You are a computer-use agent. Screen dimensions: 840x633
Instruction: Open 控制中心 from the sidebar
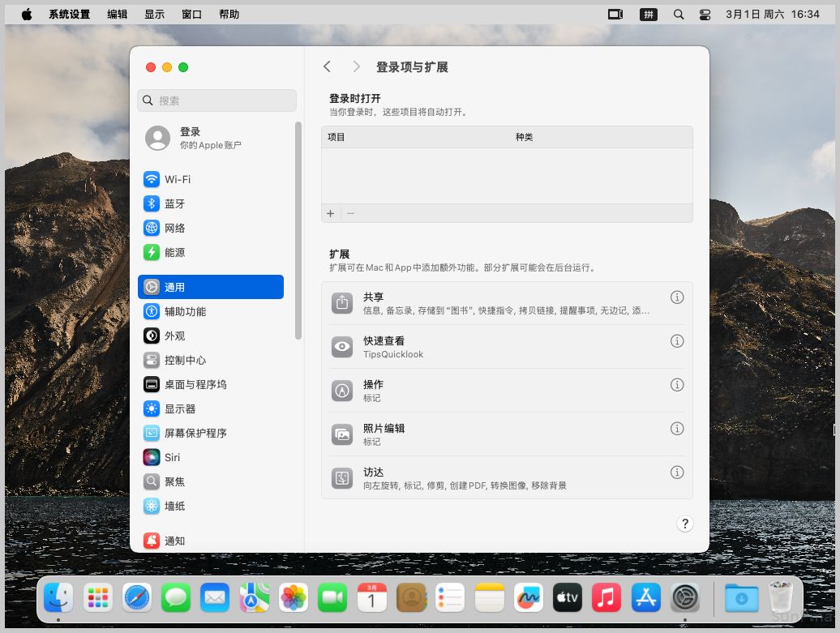[185, 360]
